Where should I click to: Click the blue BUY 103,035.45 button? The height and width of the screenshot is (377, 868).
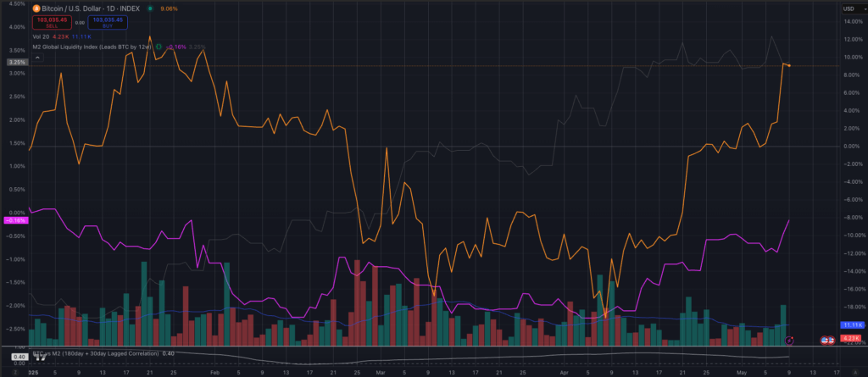pyautogui.click(x=108, y=22)
